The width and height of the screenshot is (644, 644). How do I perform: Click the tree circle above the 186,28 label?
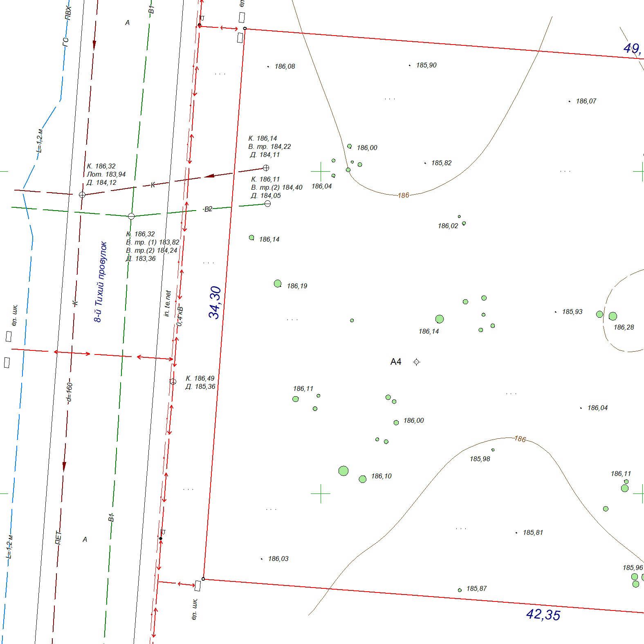[x=613, y=316]
